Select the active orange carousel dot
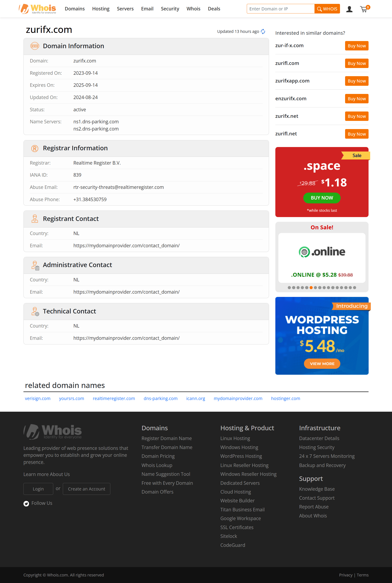The height and width of the screenshot is (583, 392). coord(311,288)
